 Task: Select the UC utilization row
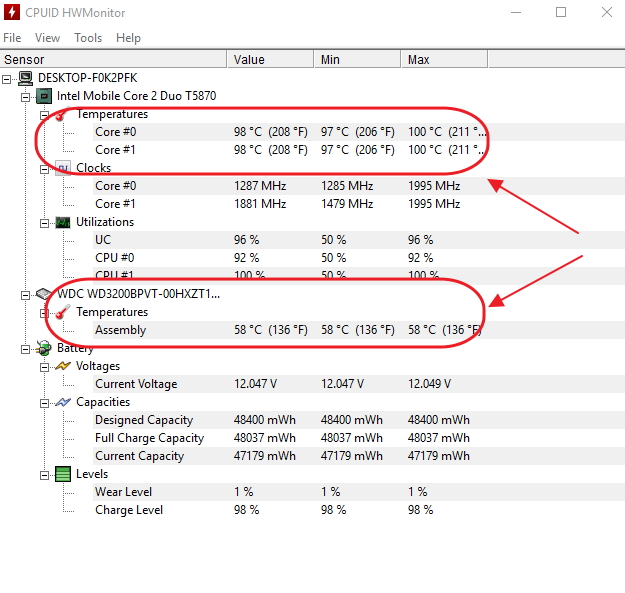359,240
